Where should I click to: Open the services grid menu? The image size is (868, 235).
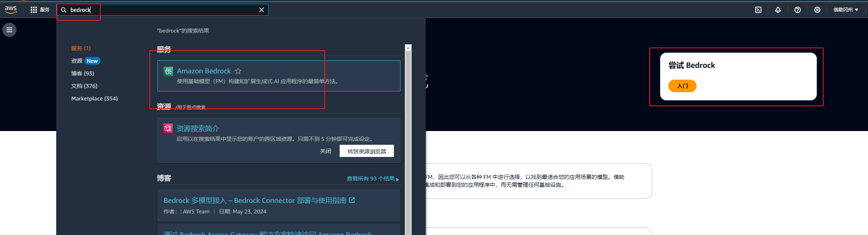(34, 10)
